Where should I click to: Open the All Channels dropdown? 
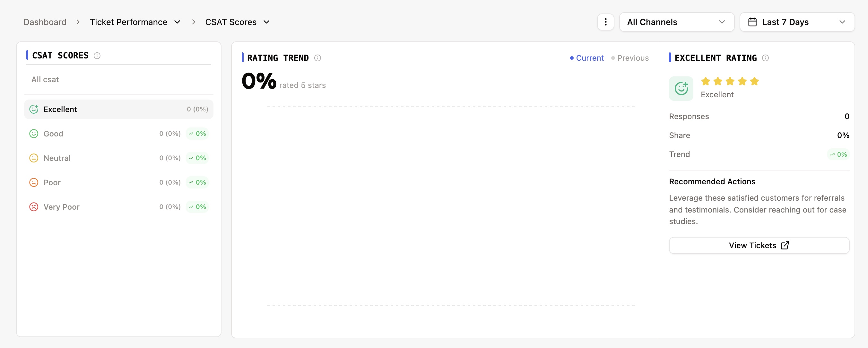pos(677,22)
